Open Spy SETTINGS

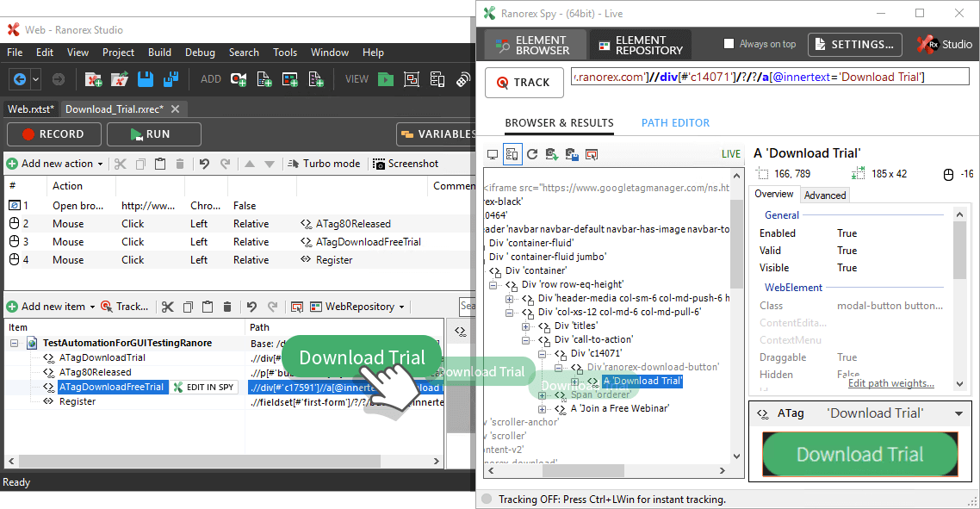855,45
